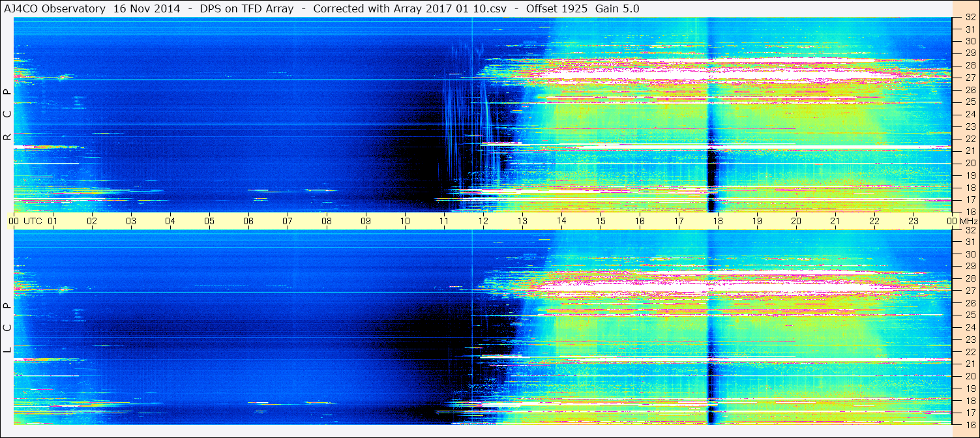Select the 10 hour time axis marker

tap(405, 221)
